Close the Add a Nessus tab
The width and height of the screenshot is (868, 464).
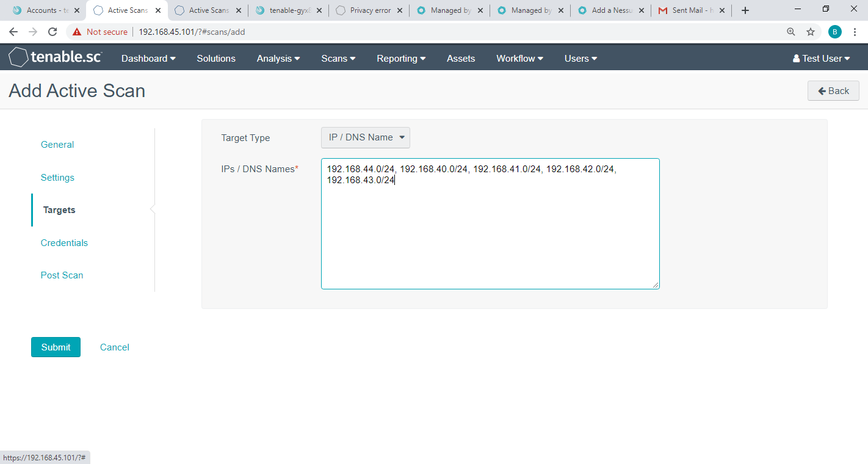click(642, 10)
